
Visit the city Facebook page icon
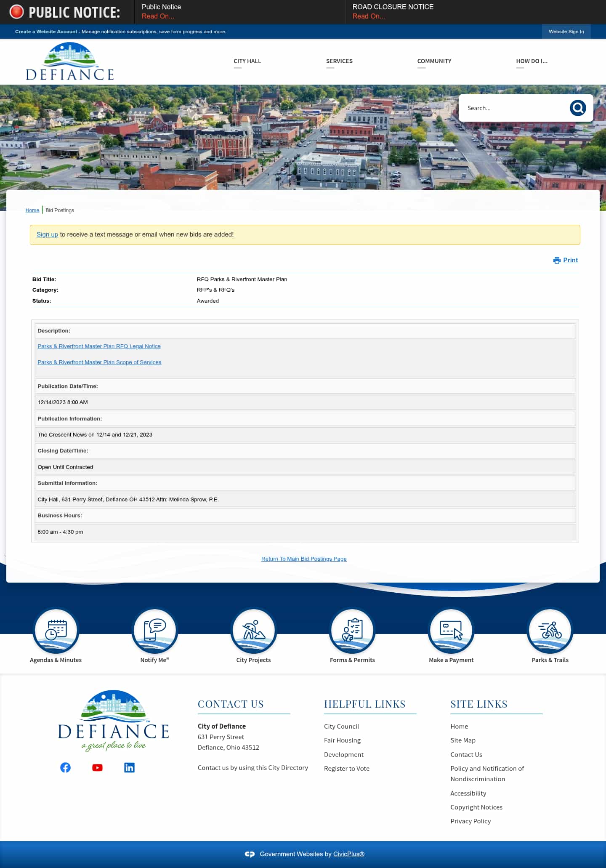click(x=65, y=767)
